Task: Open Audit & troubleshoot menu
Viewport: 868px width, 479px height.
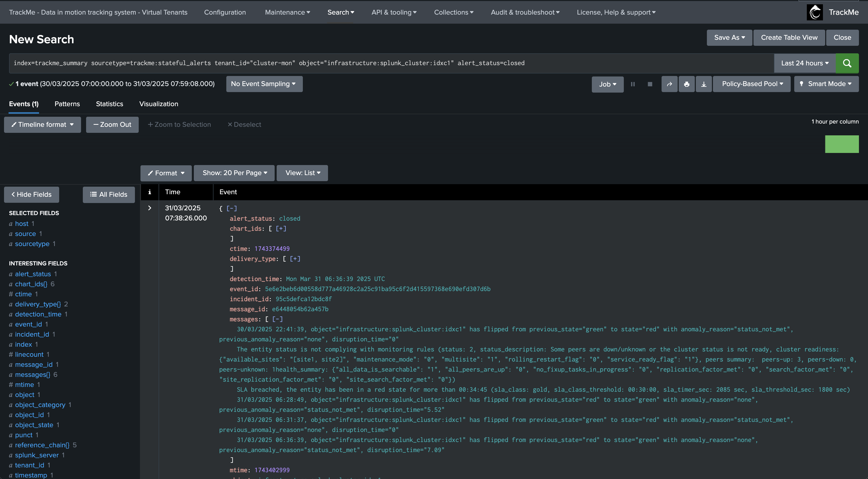Action: click(x=525, y=12)
